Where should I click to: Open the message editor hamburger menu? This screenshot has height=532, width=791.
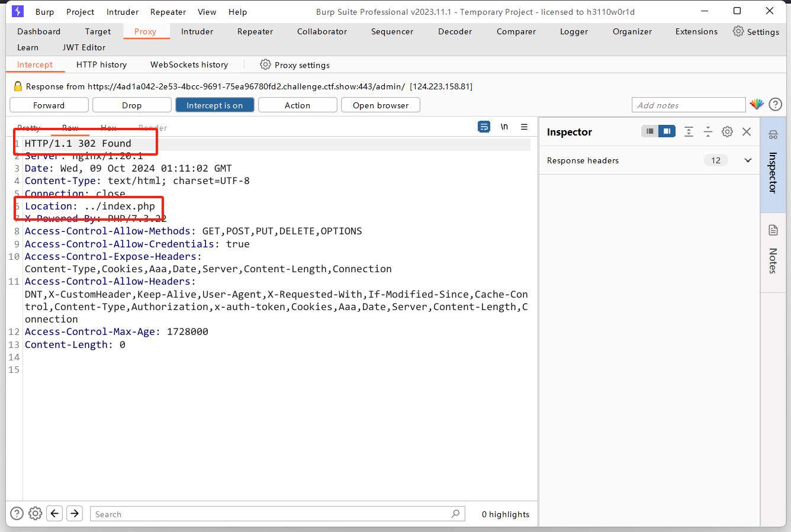(x=524, y=127)
